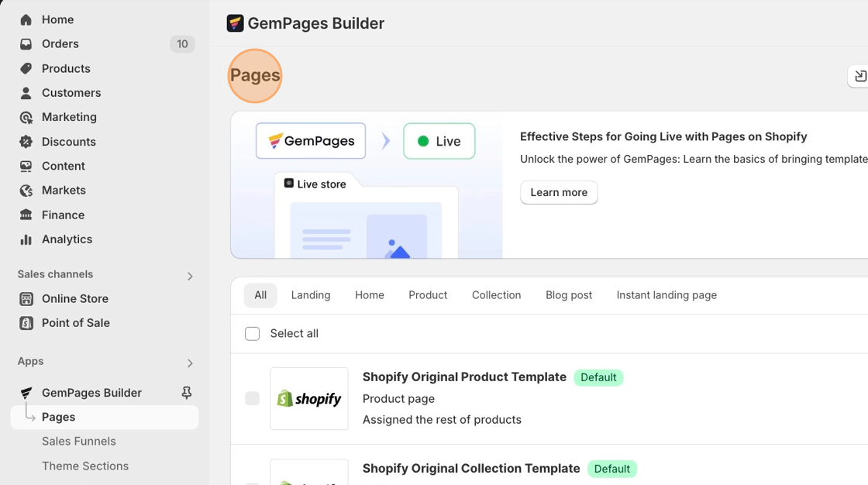Switch to the Landing tab
Viewport: 868px width, 485px height.
click(x=311, y=295)
